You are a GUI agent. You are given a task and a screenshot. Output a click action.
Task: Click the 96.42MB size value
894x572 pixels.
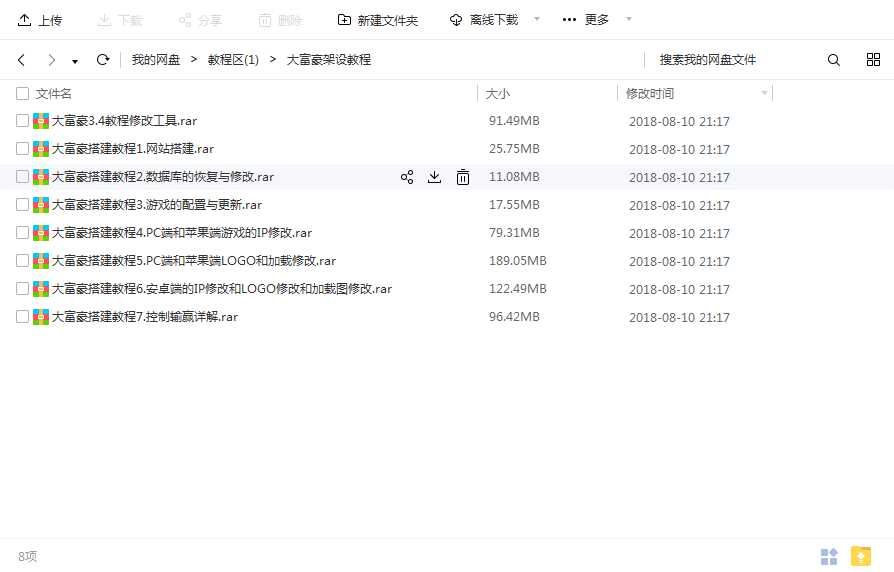click(514, 317)
